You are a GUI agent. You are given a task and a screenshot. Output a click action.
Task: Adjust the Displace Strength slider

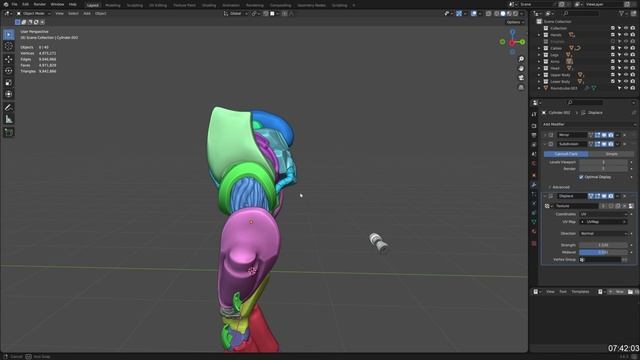(604, 245)
